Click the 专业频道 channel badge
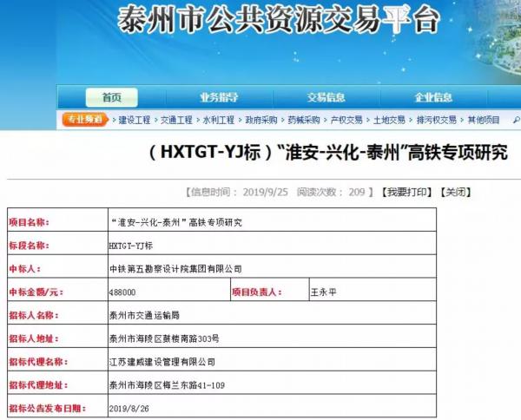The image size is (521, 420). pos(86,120)
